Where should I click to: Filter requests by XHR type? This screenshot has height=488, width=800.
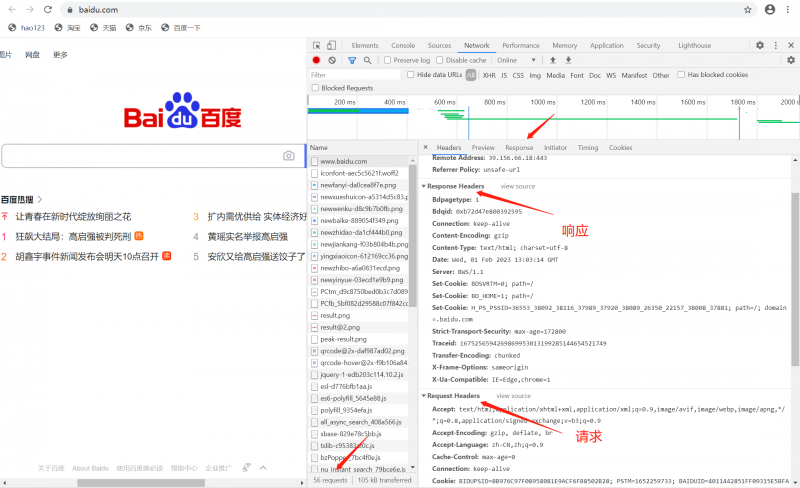(489, 75)
